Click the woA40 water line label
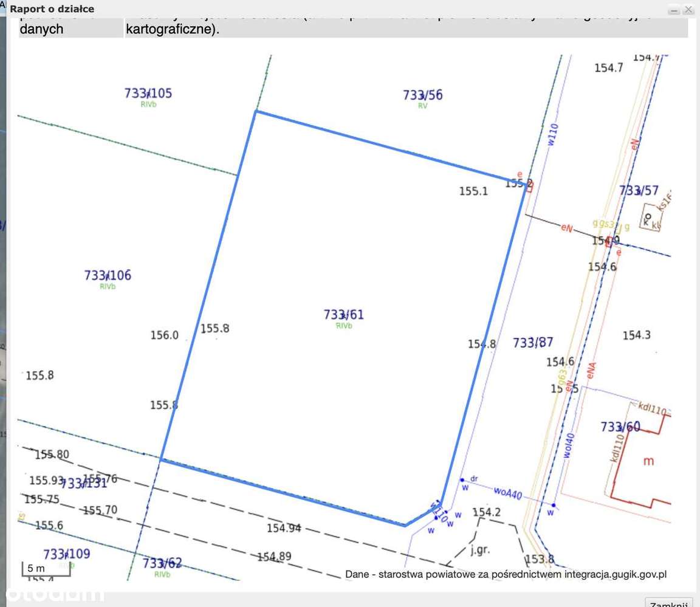Screen dimensions: 700x607 pos(507,493)
